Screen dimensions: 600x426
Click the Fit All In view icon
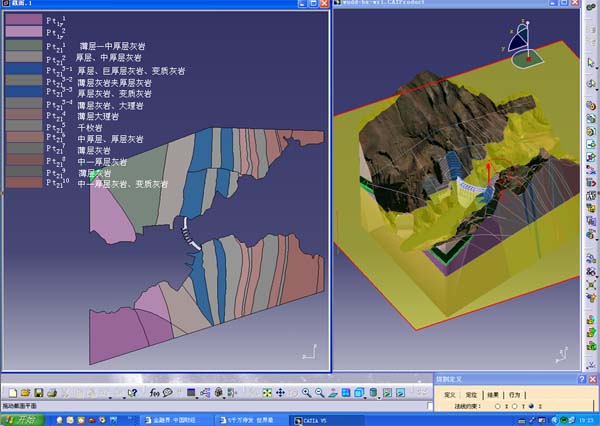tap(267, 393)
